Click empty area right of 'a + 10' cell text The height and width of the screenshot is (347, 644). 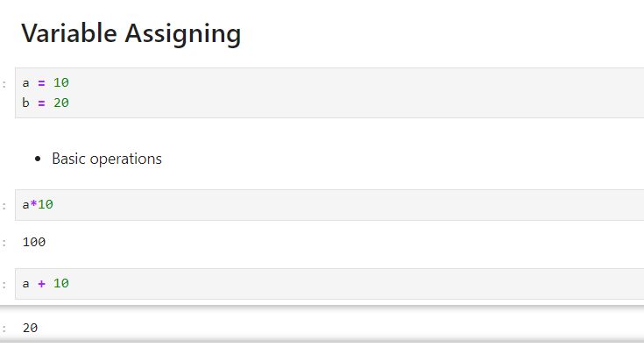pos(353,284)
